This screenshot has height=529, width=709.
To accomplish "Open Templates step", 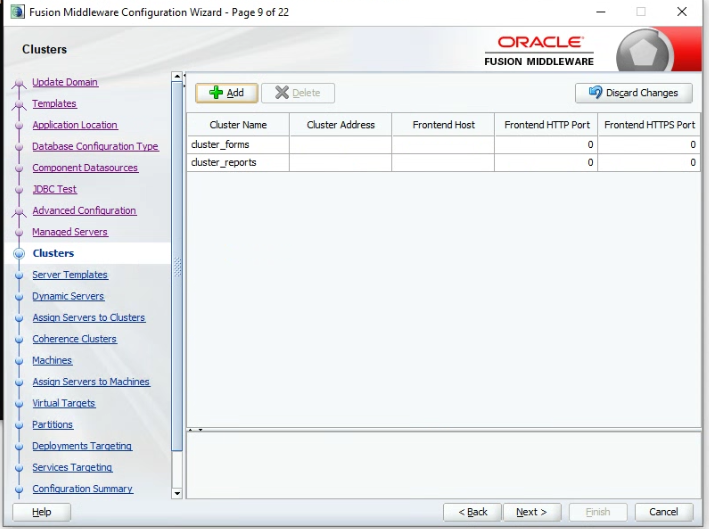I will point(54,104).
